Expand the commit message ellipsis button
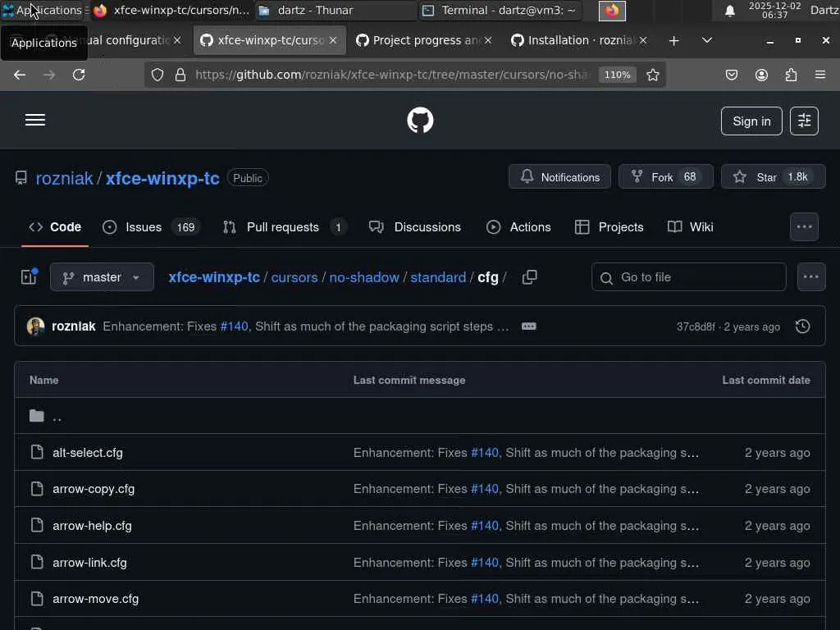The height and width of the screenshot is (630, 840). [529, 326]
